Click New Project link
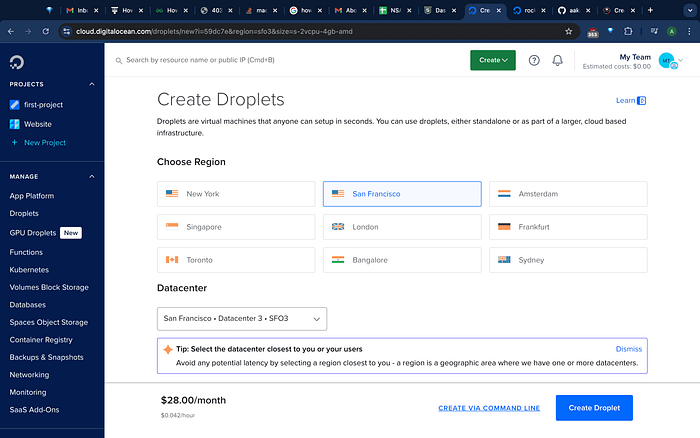700x438 pixels. (45, 142)
